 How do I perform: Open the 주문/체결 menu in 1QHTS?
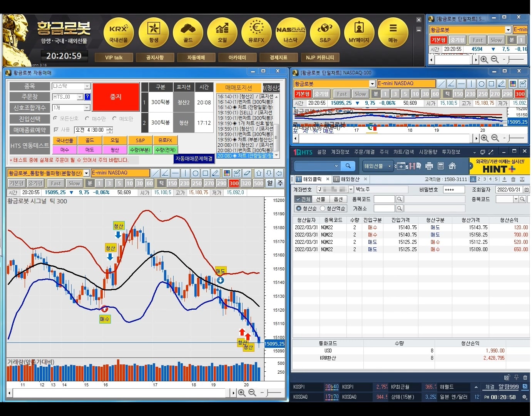click(364, 152)
